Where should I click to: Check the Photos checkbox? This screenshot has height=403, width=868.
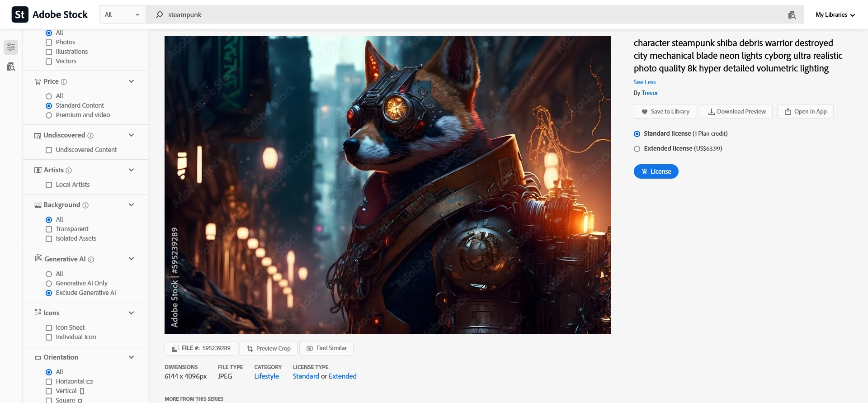(x=49, y=43)
